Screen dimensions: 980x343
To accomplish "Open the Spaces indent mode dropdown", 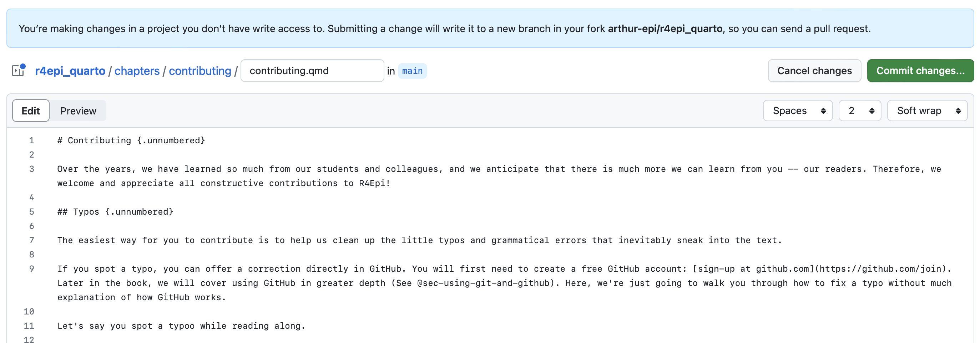I will point(797,111).
